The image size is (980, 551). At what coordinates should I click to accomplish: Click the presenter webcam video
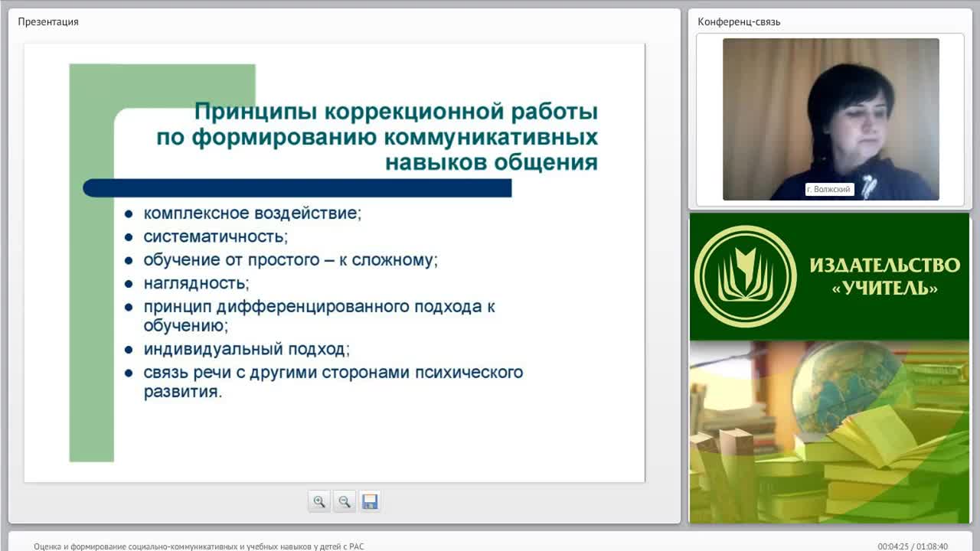pyautogui.click(x=831, y=119)
